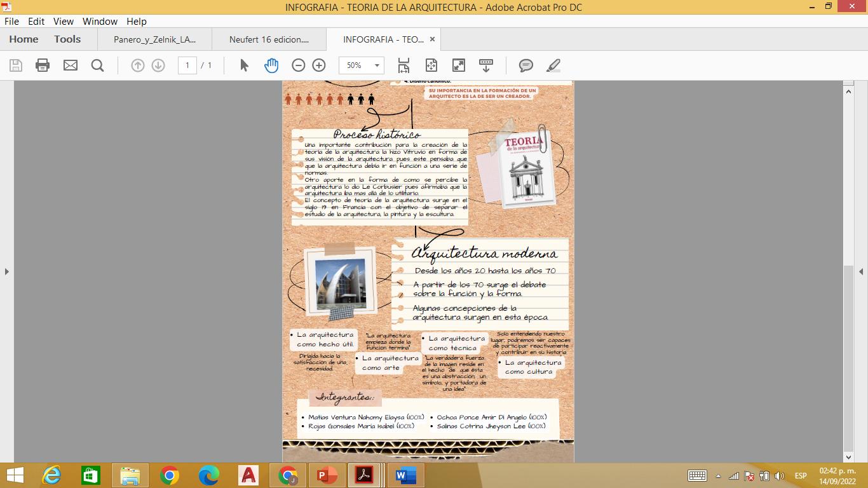868x488 pixels.
Task: Expand the left navigation pane arrow
Action: pos(7,271)
